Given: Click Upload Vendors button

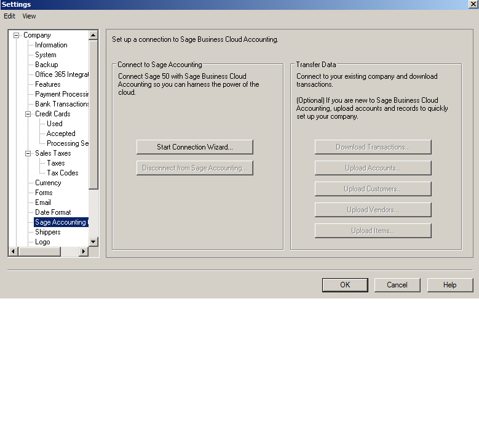Looking at the screenshot, I should pyautogui.click(x=373, y=210).
